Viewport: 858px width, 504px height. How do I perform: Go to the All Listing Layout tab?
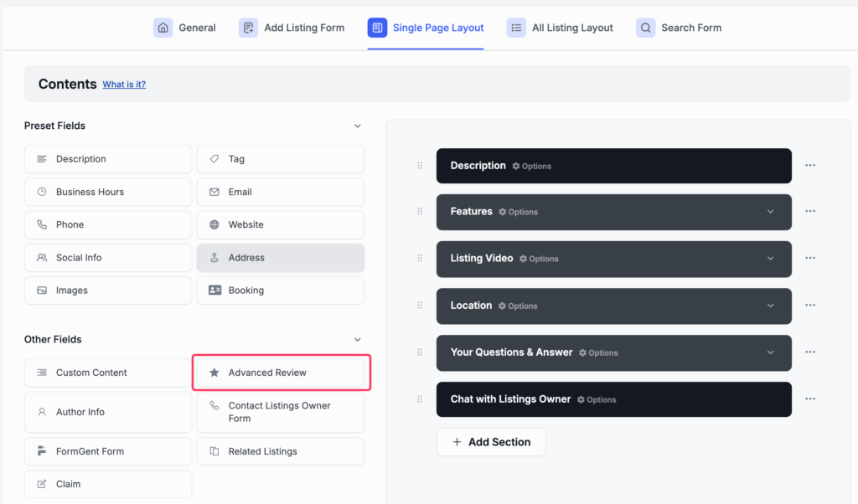[560, 28]
